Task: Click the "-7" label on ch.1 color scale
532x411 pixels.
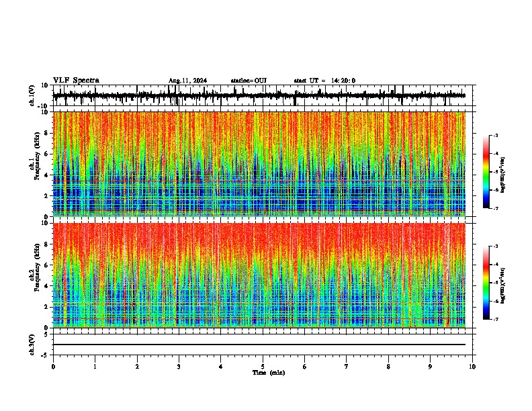Action: [495, 208]
